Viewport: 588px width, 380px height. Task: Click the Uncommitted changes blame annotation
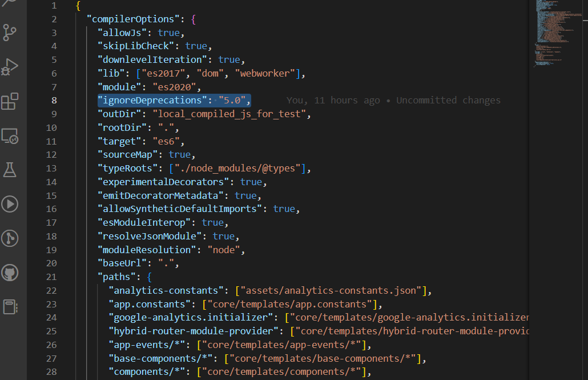click(450, 100)
